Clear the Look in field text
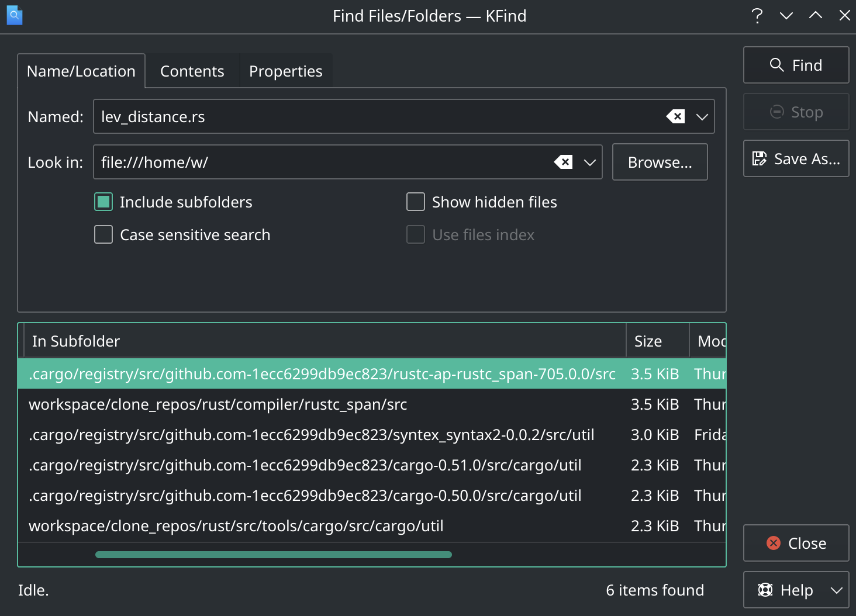This screenshot has height=616, width=856. tap(563, 162)
